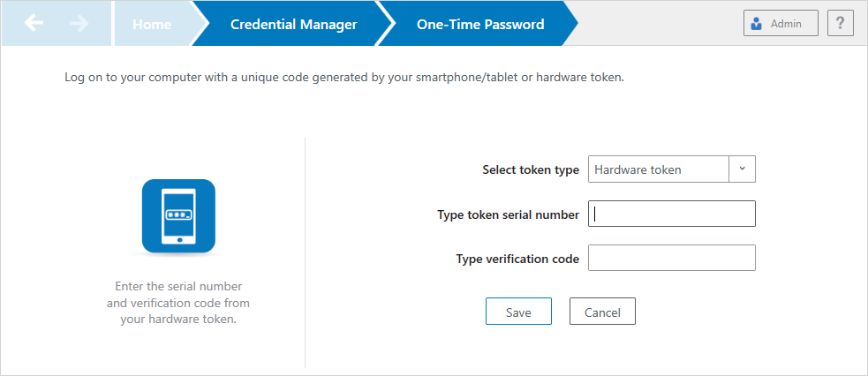Click the Admin user avatar icon
The image size is (868, 376).
(757, 24)
